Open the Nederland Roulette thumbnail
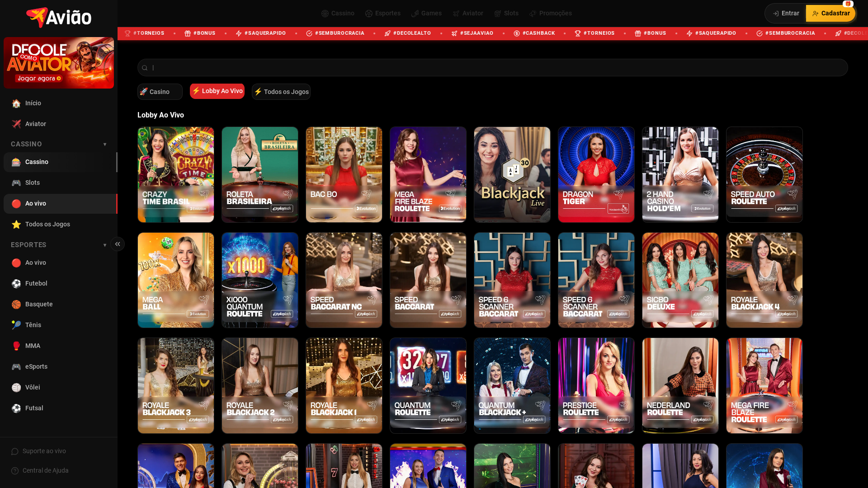This screenshot has height=488, width=868. [680, 386]
